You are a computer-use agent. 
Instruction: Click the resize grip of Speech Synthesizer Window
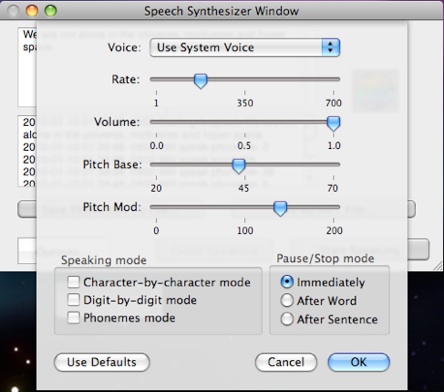[437, 265]
